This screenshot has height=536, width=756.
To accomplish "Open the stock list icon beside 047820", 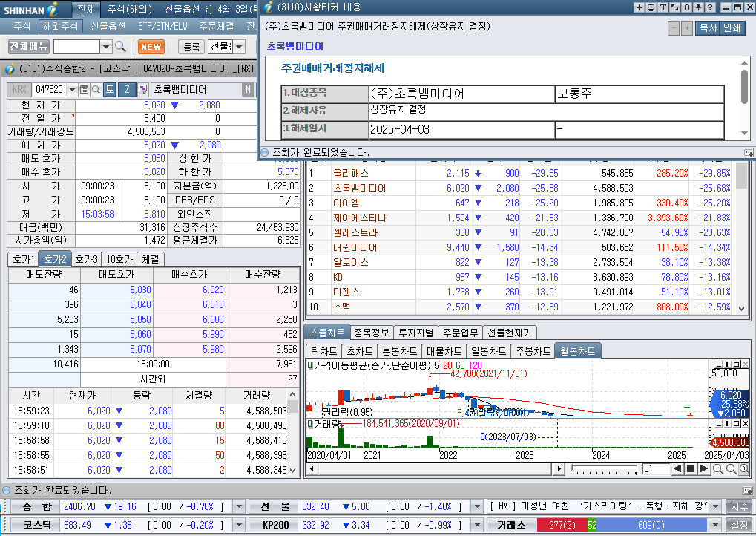I will (x=84, y=89).
